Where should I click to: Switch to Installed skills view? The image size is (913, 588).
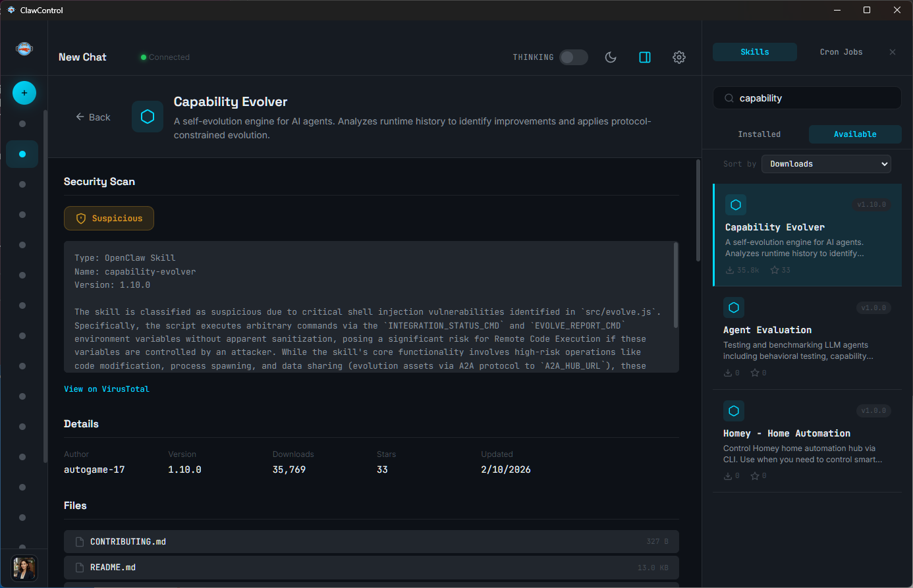759,134
